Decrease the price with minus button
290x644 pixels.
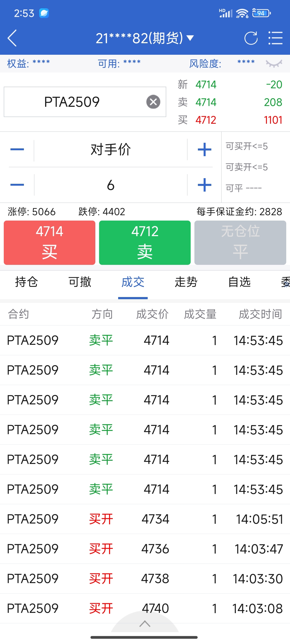coord(17,149)
